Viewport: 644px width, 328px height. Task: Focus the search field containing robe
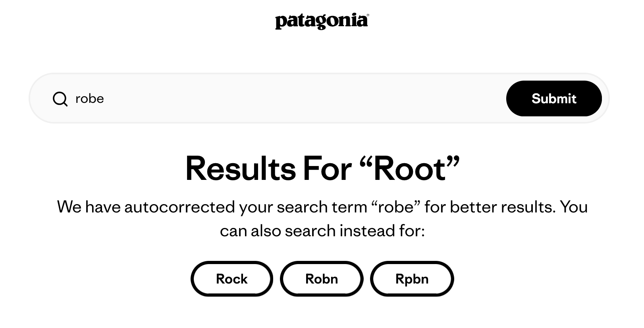(278, 98)
